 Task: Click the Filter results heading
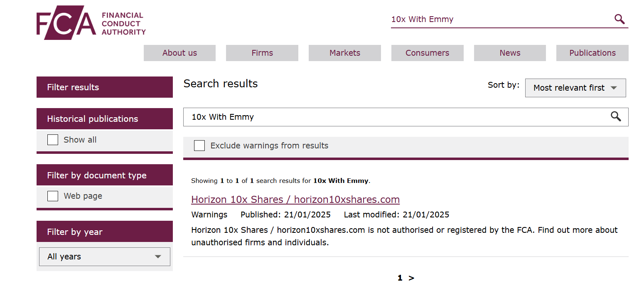[105, 87]
